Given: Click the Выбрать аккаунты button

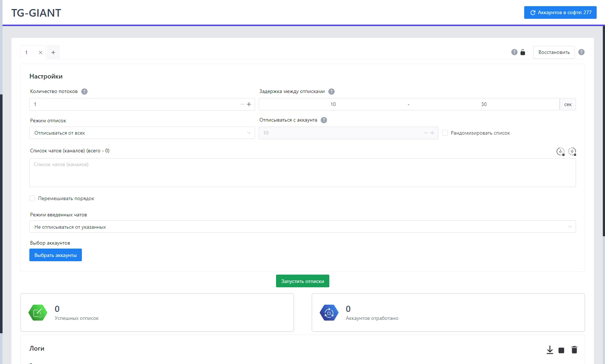Looking at the screenshot, I should [x=55, y=255].
